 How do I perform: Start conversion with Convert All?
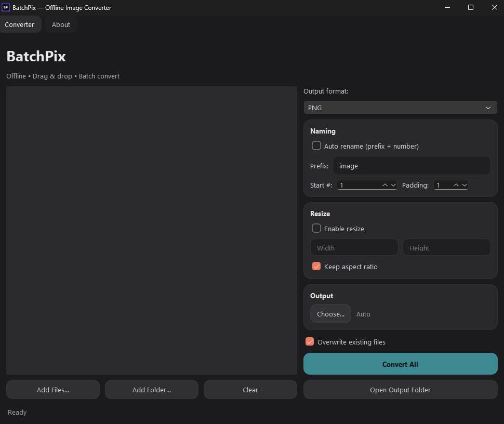pos(400,364)
